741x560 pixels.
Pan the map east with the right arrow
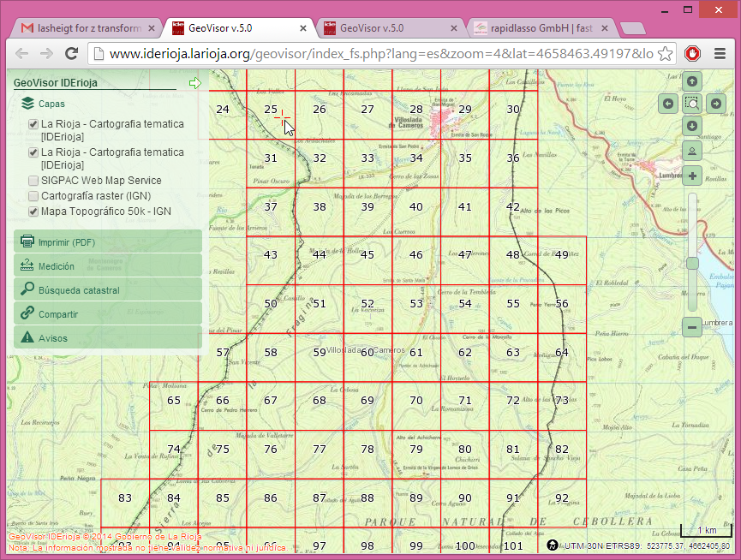pos(716,104)
